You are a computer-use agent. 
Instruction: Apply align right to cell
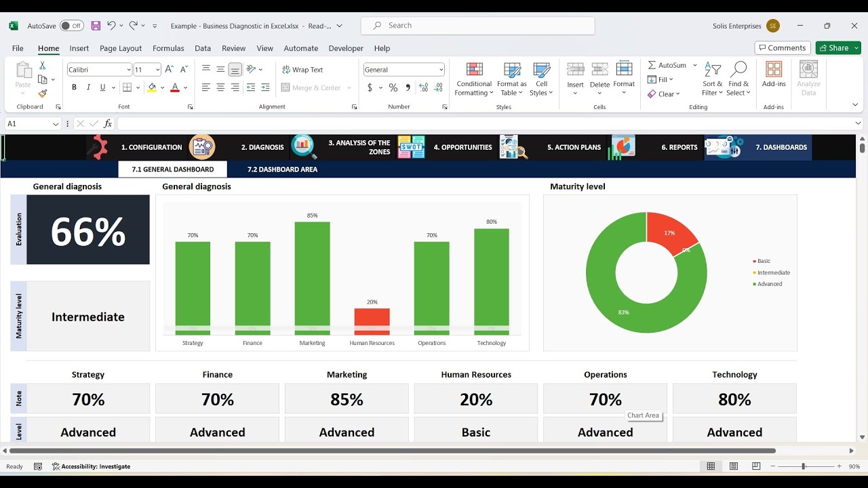coord(235,87)
